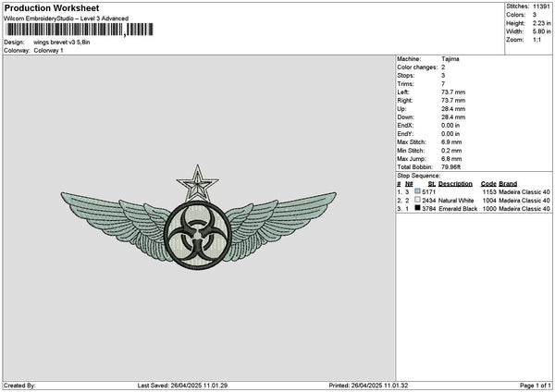The width and height of the screenshot is (555, 392).
Task: Click the "Stops:" label
Action: click(x=405, y=76)
